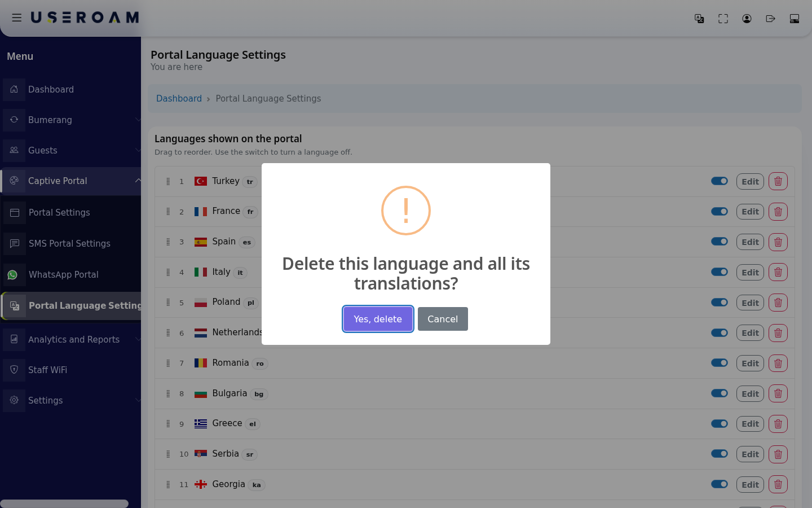Click the Serbia flag icon

click(x=201, y=454)
